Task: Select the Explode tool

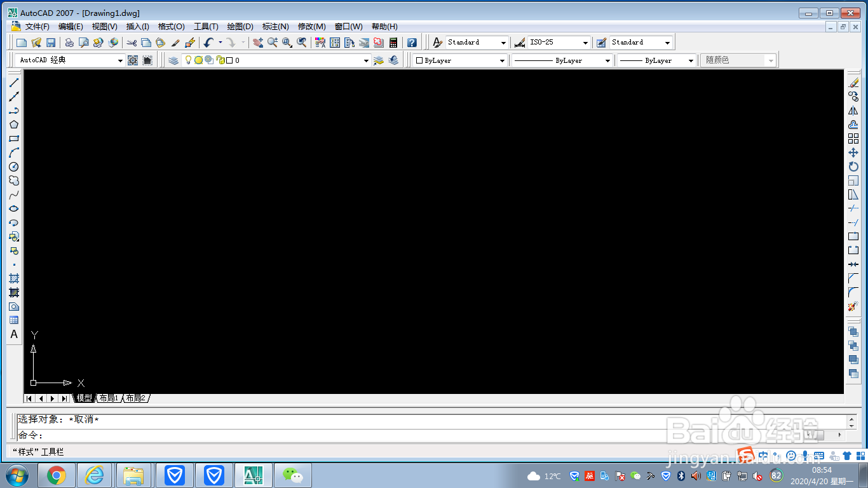Action: click(853, 306)
